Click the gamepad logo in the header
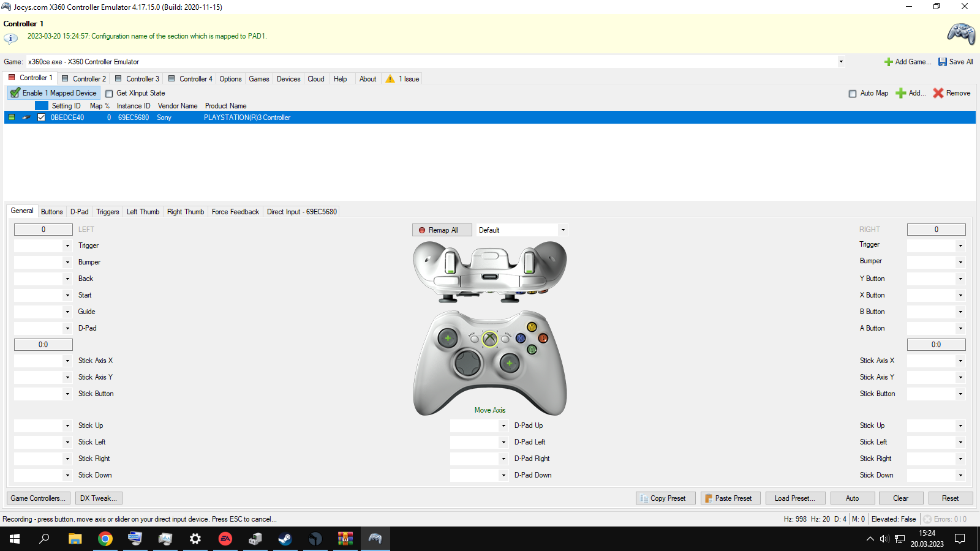 tap(961, 34)
